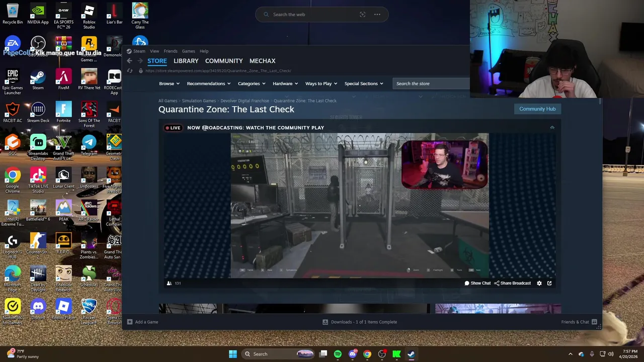The width and height of the screenshot is (644, 362).
Task: Open Logitech G HUB shortcut
Action: point(13,247)
